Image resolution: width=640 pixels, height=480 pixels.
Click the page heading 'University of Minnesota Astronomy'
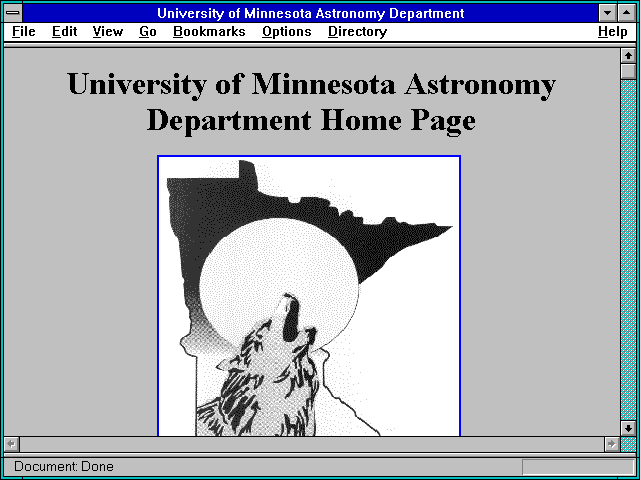click(x=311, y=84)
